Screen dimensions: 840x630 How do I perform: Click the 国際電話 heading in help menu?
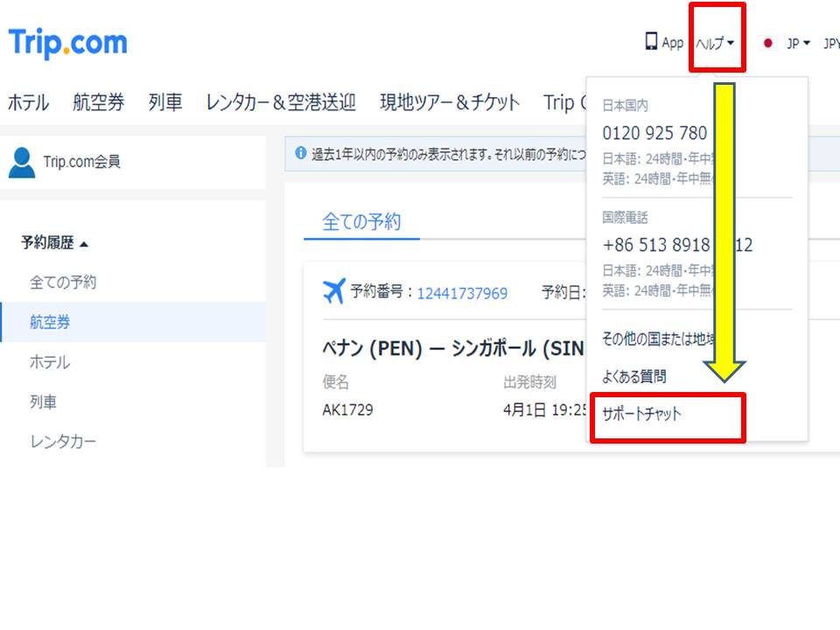point(625,217)
